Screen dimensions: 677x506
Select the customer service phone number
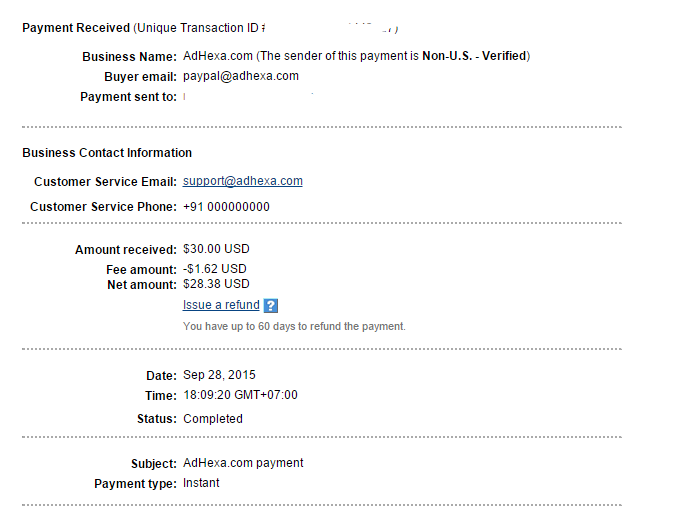226,207
